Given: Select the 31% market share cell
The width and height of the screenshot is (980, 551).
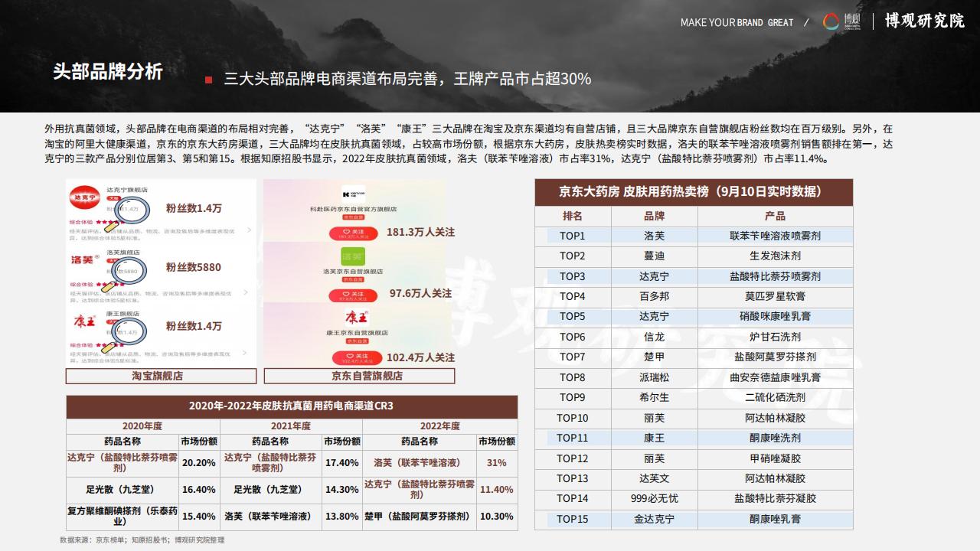Looking at the screenshot, I should [496, 463].
